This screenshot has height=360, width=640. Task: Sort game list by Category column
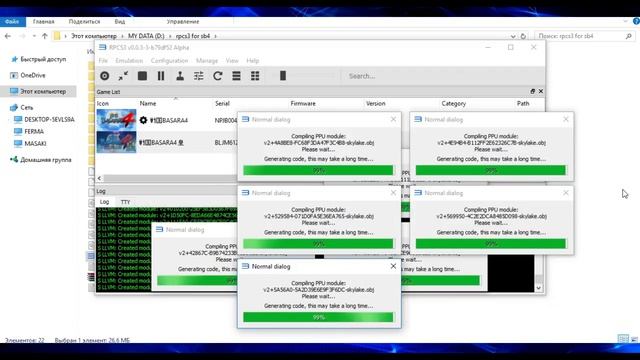(x=453, y=104)
